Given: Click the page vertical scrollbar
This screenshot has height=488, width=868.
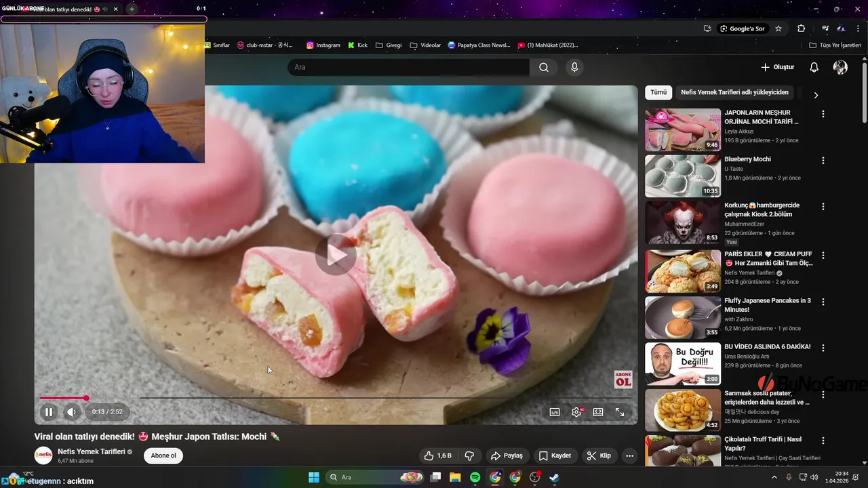Looking at the screenshot, I should [x=864, y=94].
